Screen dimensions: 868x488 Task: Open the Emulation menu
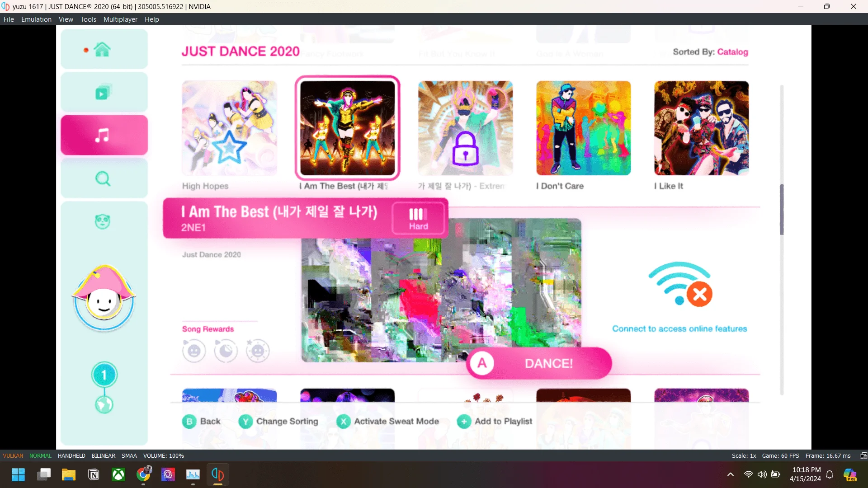click(36, 19)
